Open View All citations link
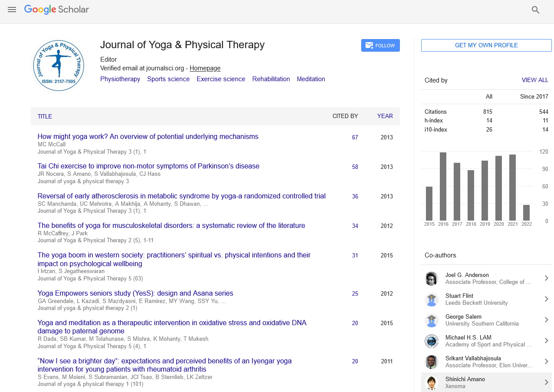Viewport: 554px width, 392px height. tap(534, 80)
